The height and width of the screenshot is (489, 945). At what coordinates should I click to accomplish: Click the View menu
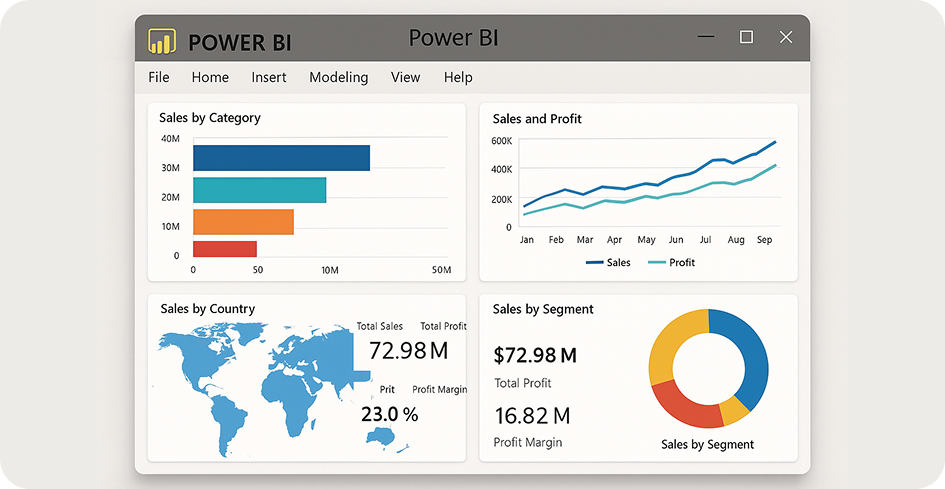click(405, 77)
